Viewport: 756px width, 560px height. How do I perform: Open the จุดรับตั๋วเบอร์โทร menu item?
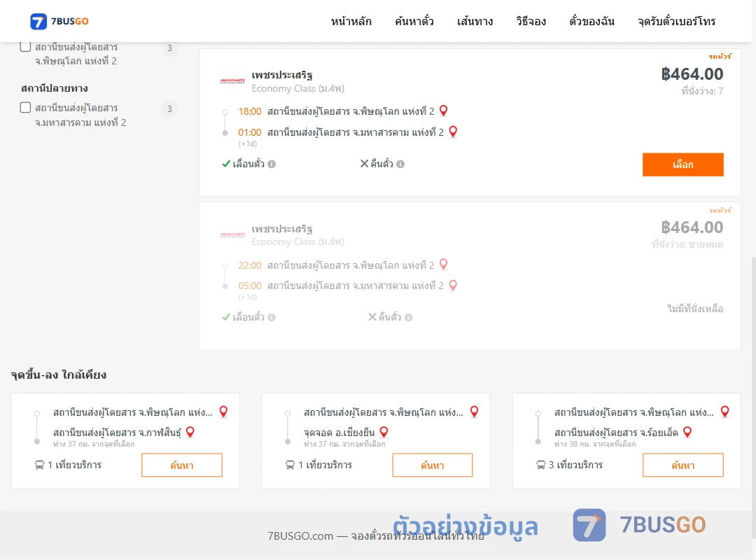[x=676, y=21]
